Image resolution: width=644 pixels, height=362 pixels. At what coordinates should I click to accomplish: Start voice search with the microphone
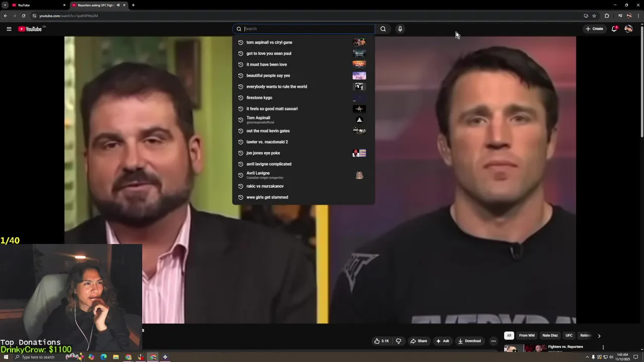coord(400,29)
